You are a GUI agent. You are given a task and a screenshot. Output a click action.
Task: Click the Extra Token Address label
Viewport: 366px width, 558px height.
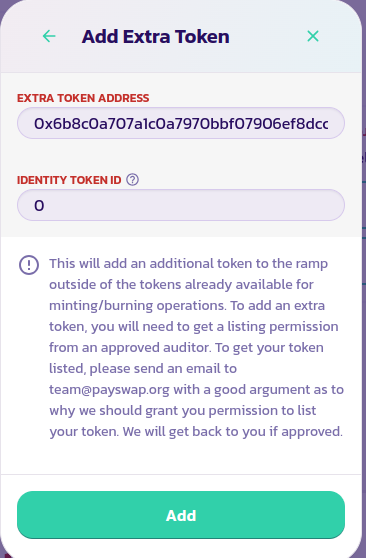[83, 98]
